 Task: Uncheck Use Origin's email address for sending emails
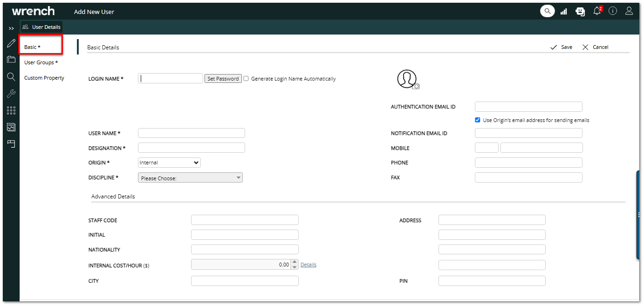(x=478, y=120)
